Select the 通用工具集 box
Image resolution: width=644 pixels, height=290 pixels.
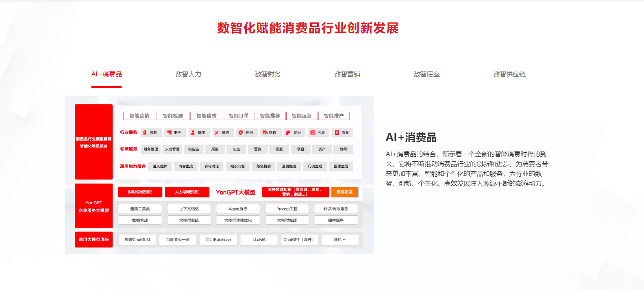pyautogui.click(x=140, y=209)
